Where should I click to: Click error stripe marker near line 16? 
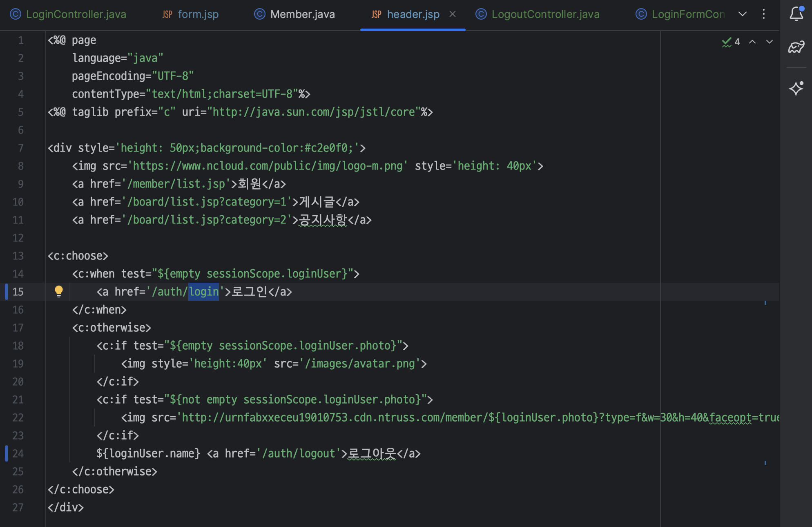(x=765, y=303)
